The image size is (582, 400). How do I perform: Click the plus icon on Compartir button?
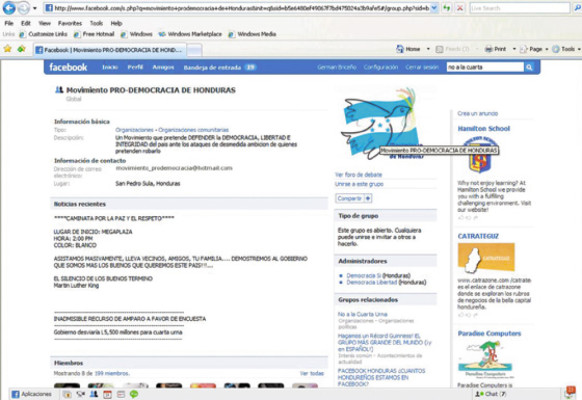pos(367,199)
